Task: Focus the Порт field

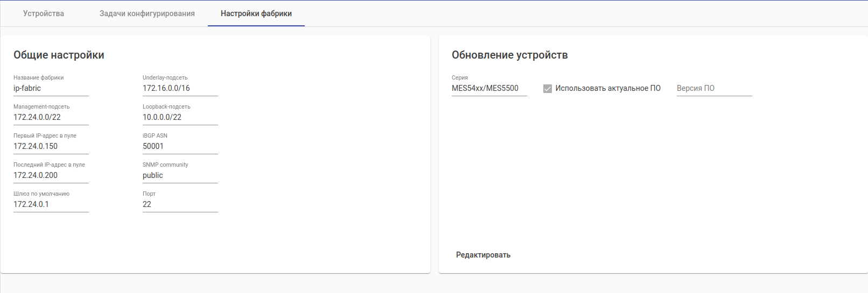Action: (x=180, y=204)
